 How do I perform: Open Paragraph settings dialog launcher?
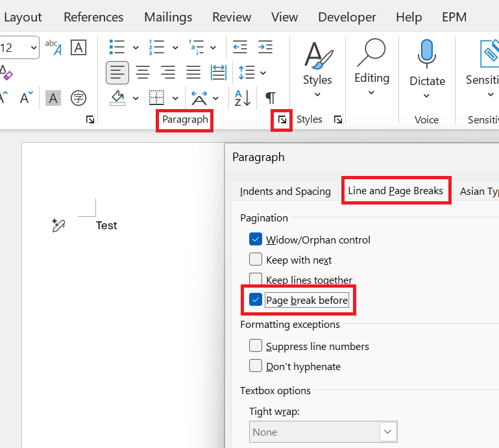click(x=282, y=120)
